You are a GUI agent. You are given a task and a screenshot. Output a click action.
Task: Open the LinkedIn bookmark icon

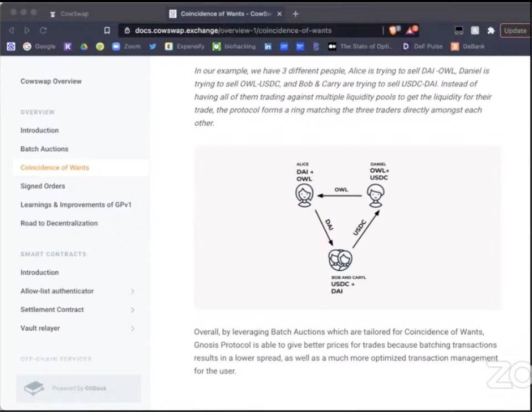pos(268,47)
